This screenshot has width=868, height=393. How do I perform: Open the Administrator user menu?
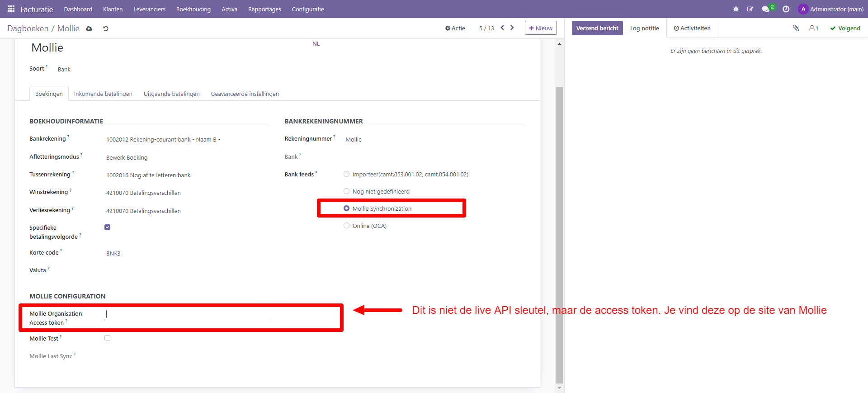coord(831,9)
